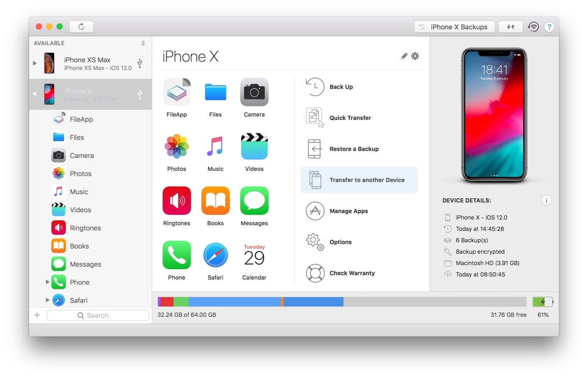This screenshot has height=378, width=588.
Task: Click 'Today at 14:45:28' detail
Action: tap(480, 229)
